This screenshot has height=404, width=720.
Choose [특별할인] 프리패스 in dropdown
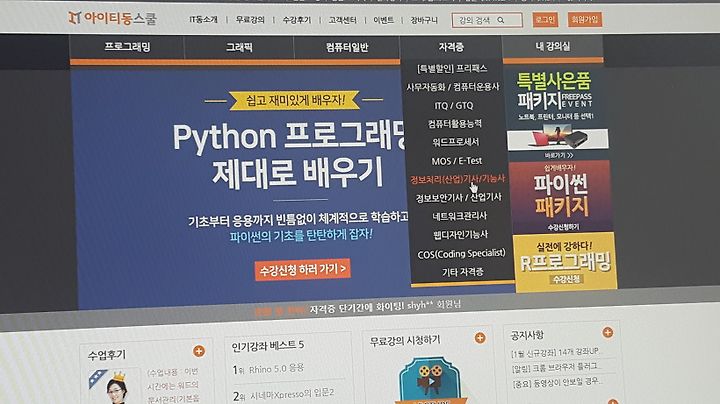[452, 69]
